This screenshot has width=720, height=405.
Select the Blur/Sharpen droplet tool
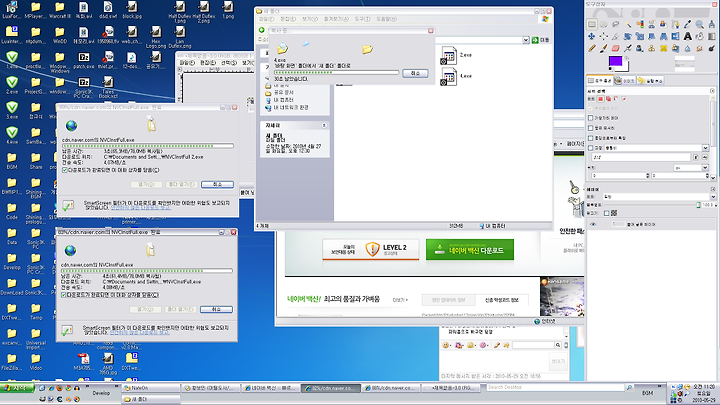[687, 48]
